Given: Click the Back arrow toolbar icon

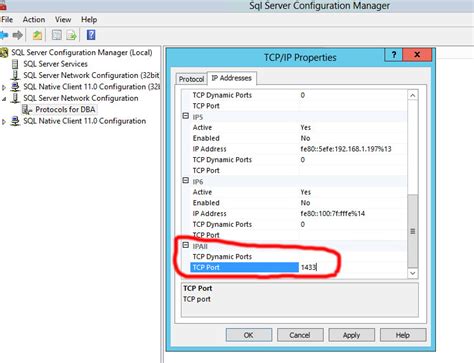Looking at the screenshot, I should point(4,35).
